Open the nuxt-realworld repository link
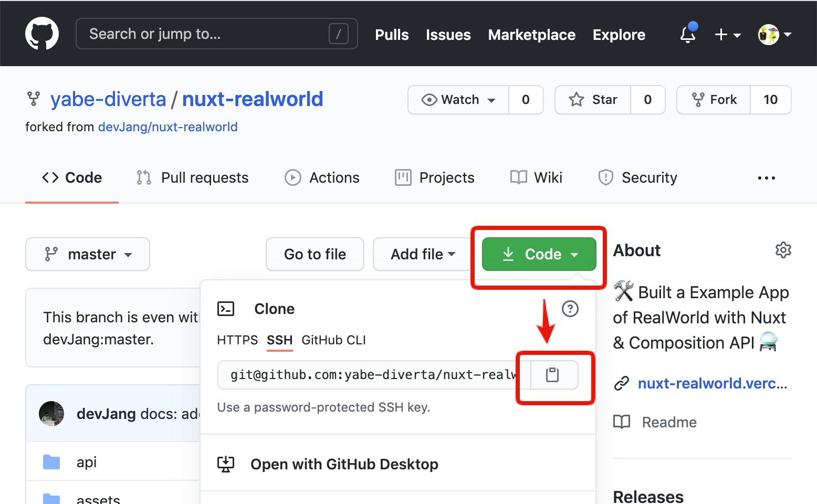The height and width of the screenshot is (504, 817). [x=253, y=99]
